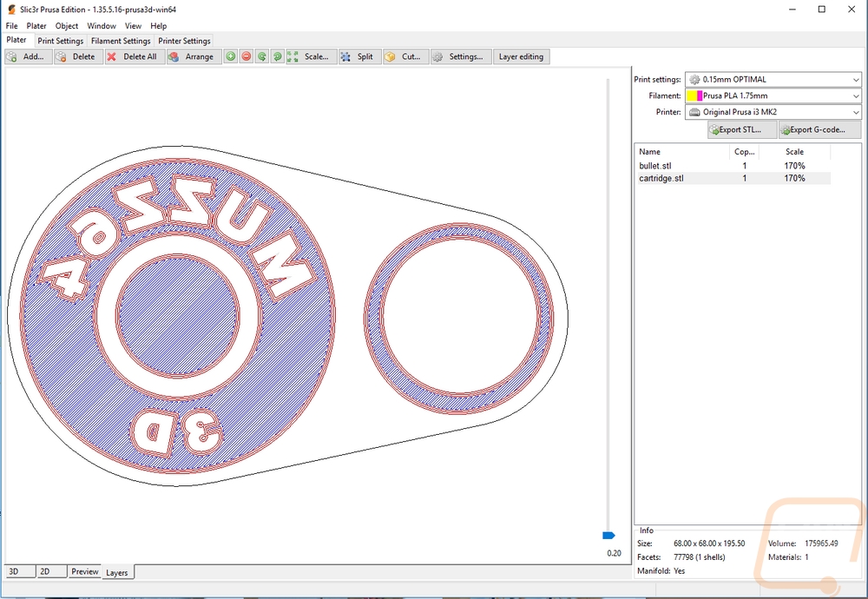This screenshot has height=599, width=868.
Task: Open the Plater menu in the menu bar
Action: (x=36, y=26)
